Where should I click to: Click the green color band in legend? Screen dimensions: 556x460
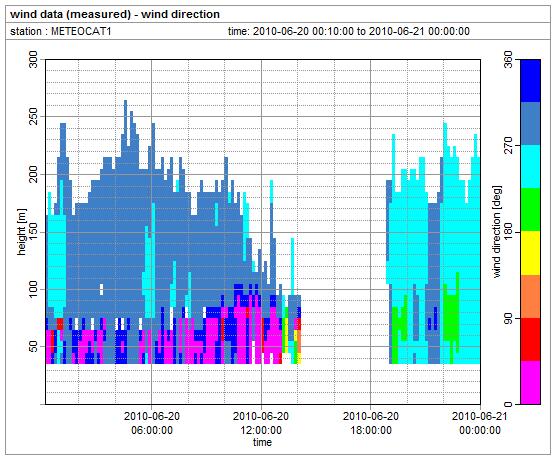tap(530, 210)
